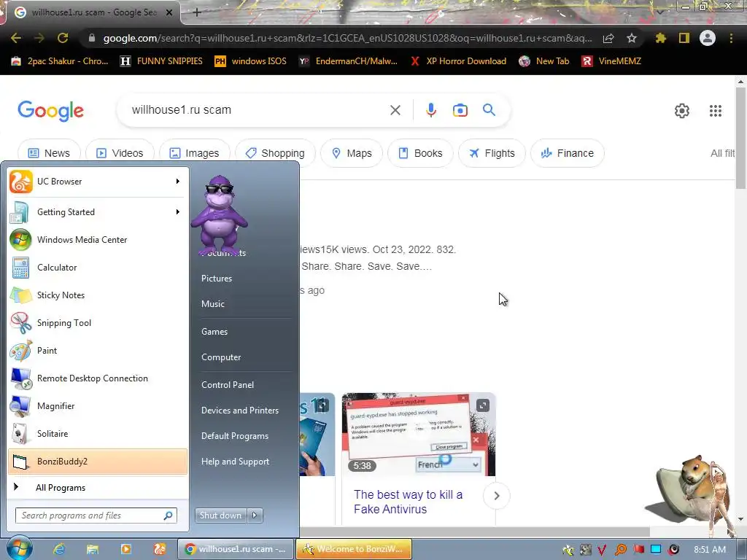Switch to Images results tab
This screenshot has height=560, width=747.
(x=194, y=153)
